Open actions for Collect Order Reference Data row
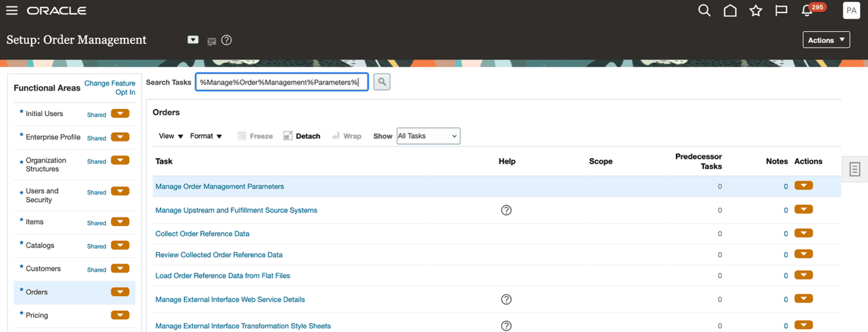The image size is (868, 332). 804,233
